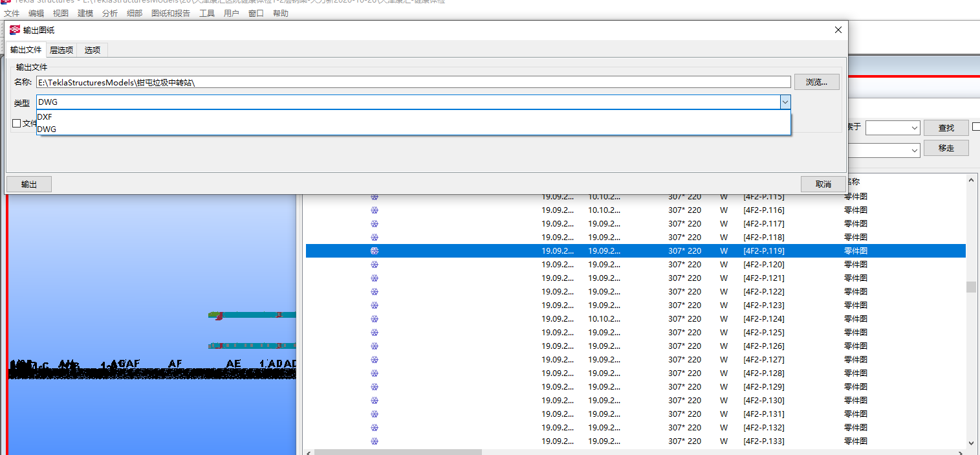Open the 图纸和报告 menu

coord(171,13)
